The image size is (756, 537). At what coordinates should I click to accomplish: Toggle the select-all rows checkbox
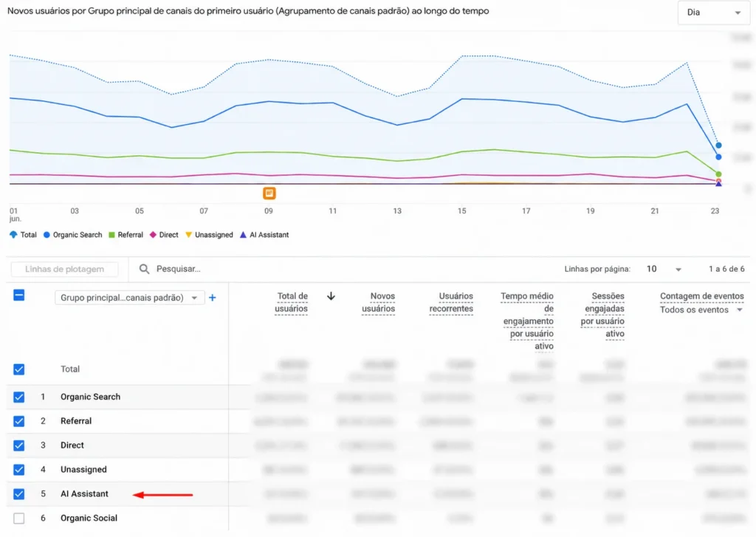18,295
